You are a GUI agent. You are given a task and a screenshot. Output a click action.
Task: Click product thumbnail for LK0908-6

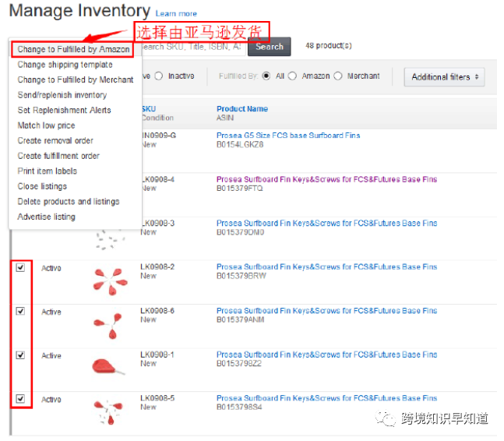pos(108,325)
